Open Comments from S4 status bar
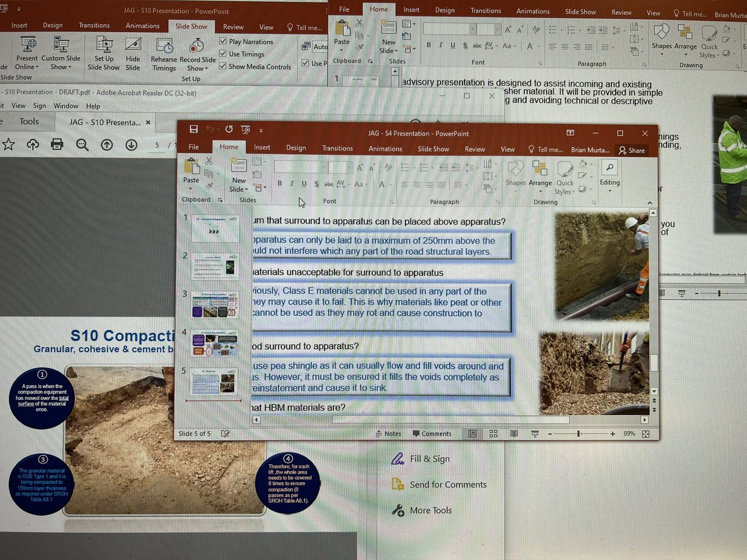Viewport: 747px width, 560px height. pyautogui.click(x=432, y=434)
